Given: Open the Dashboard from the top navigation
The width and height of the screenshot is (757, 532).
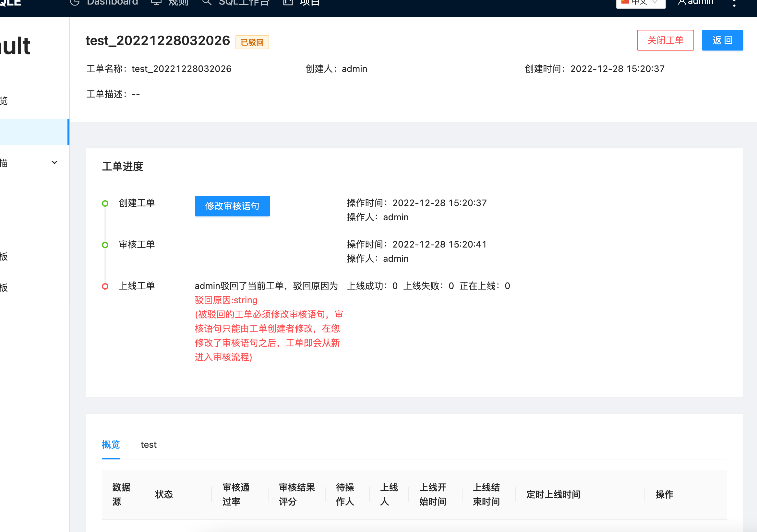Looking at the screenshot, I should point(112,3).
